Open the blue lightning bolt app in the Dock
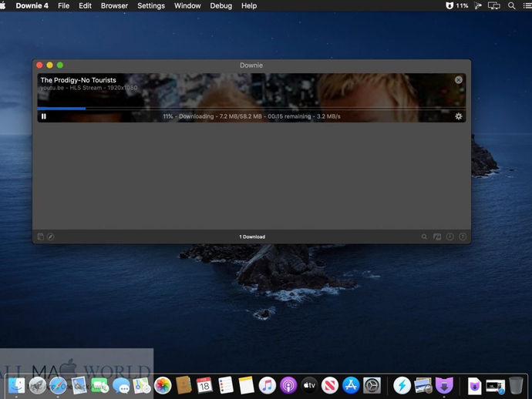 (402, 385)
